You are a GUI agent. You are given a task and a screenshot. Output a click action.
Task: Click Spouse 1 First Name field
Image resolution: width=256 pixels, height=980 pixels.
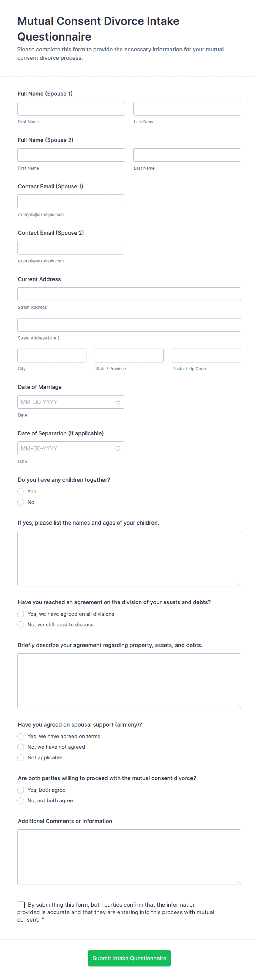click(x=71, y=108)
